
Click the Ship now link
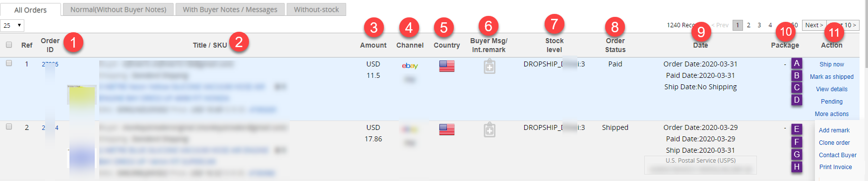832,64
